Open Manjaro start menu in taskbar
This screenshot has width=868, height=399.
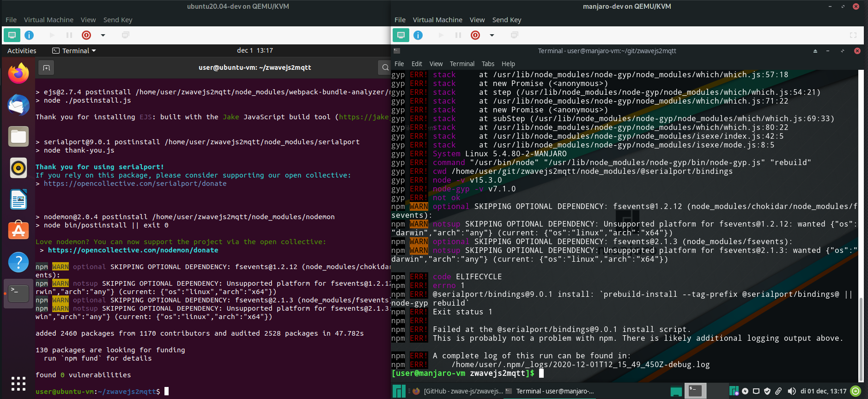coord(399,391)
